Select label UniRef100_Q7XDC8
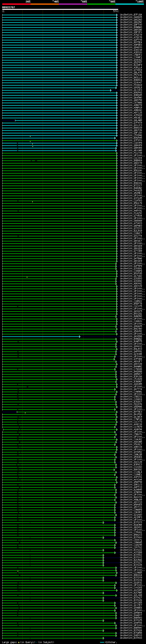The width and height of the screenshot is (146, 644). pyautogui.click(x=131, y=70)
